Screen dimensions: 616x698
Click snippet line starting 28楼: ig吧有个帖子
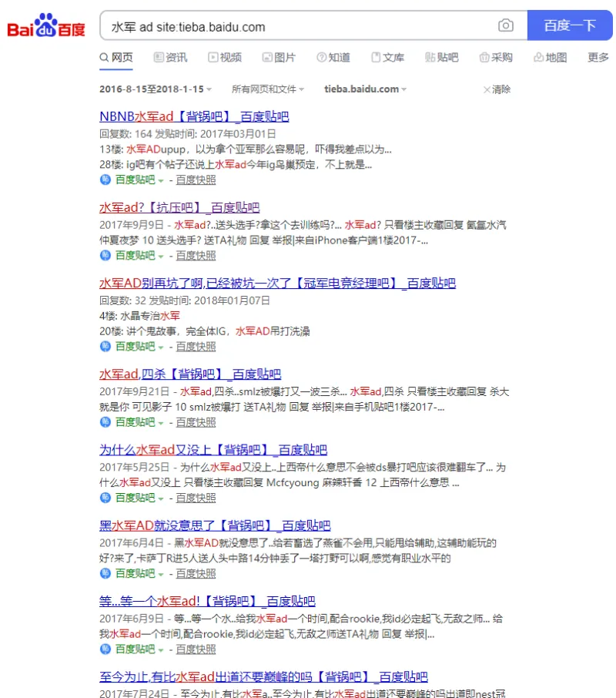tap(236, 165)
